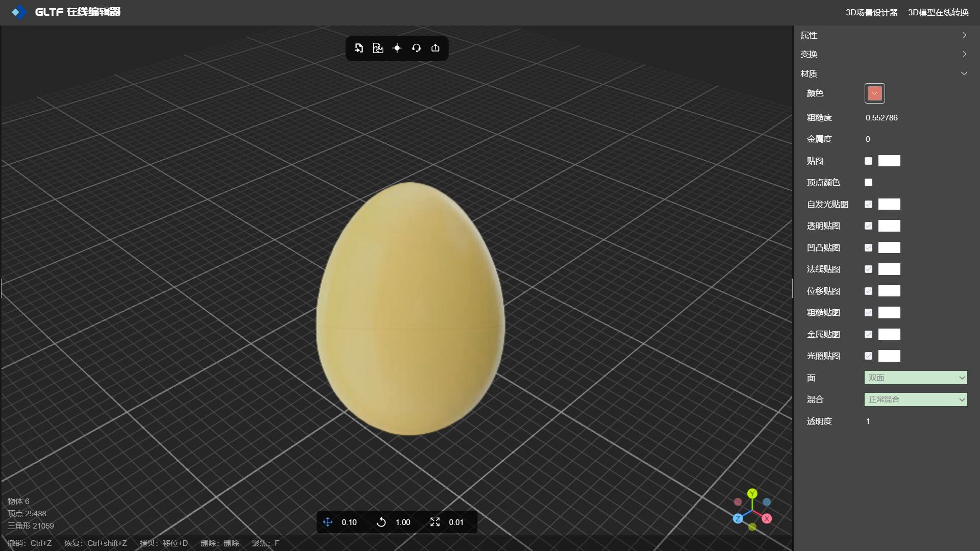Click the move snap arrows icon
Screen dimensions: 980x551
[328, 522]
